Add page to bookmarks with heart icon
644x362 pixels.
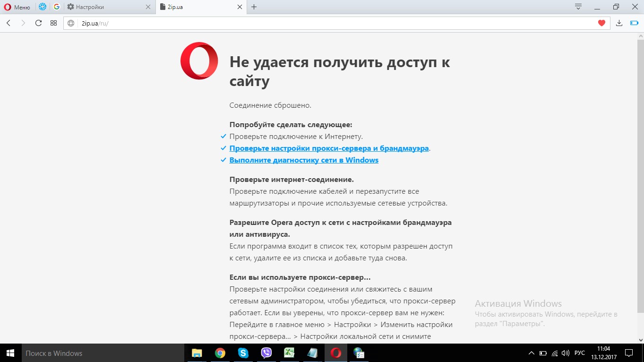(x=601, y=23)
